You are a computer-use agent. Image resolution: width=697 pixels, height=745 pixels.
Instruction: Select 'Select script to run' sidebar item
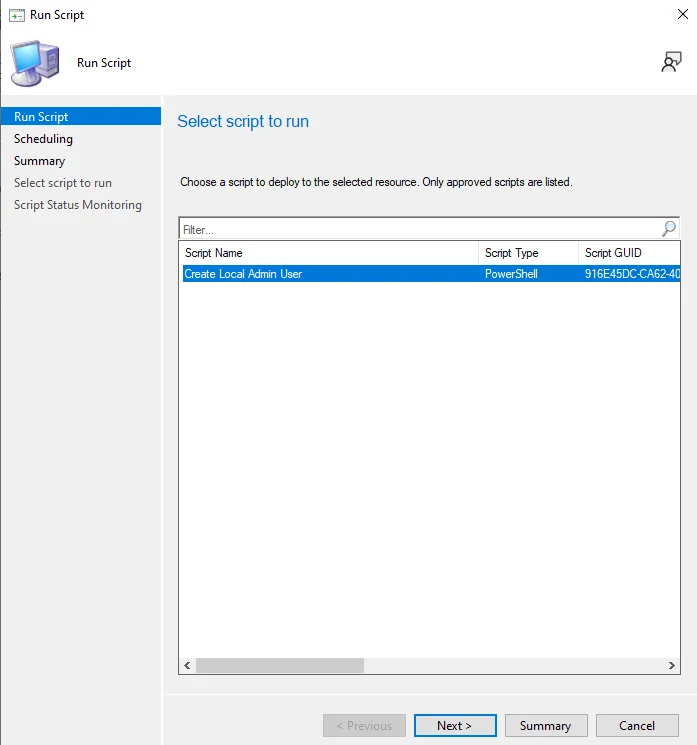point(63,183)
